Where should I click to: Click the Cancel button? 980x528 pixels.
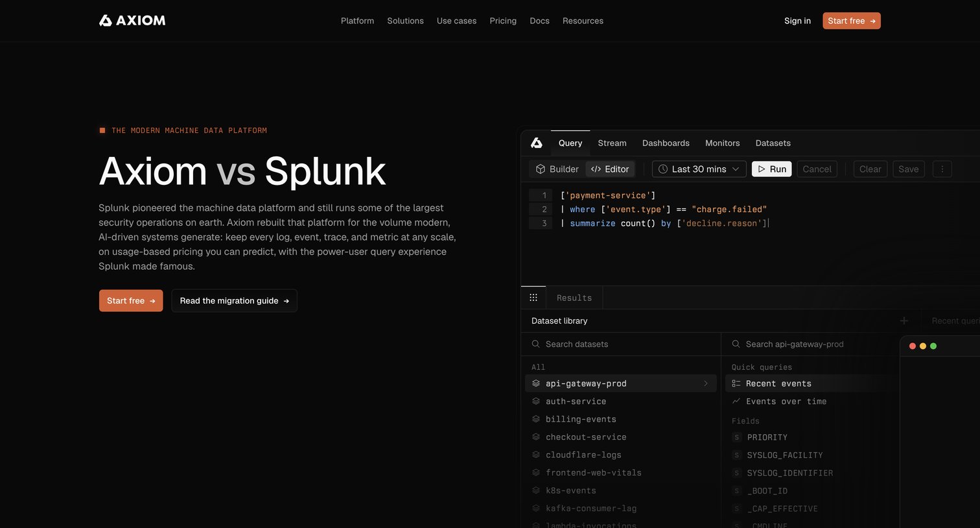[x=817, y=169]
